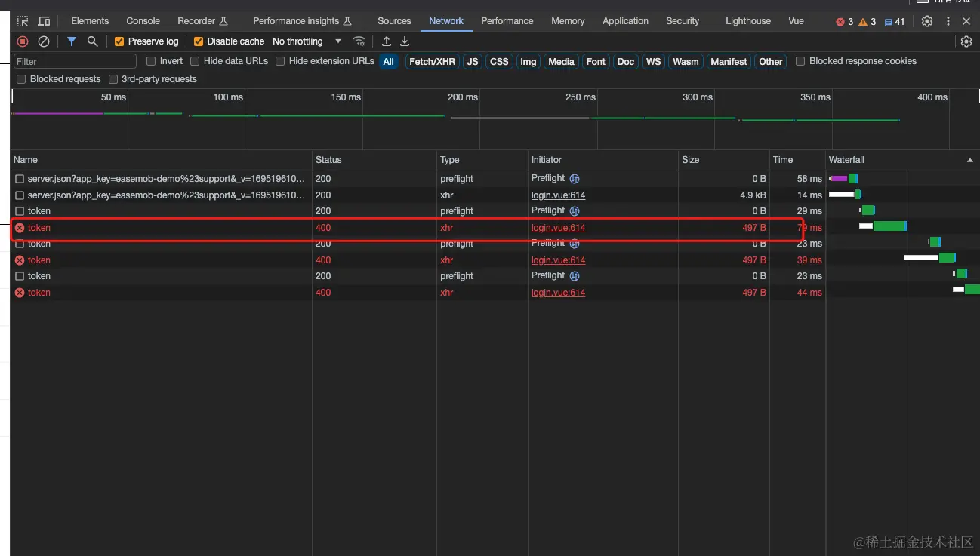
Task: Toggle the funnel filter icon
Action: pyautogui.click(x=72, y=41)
